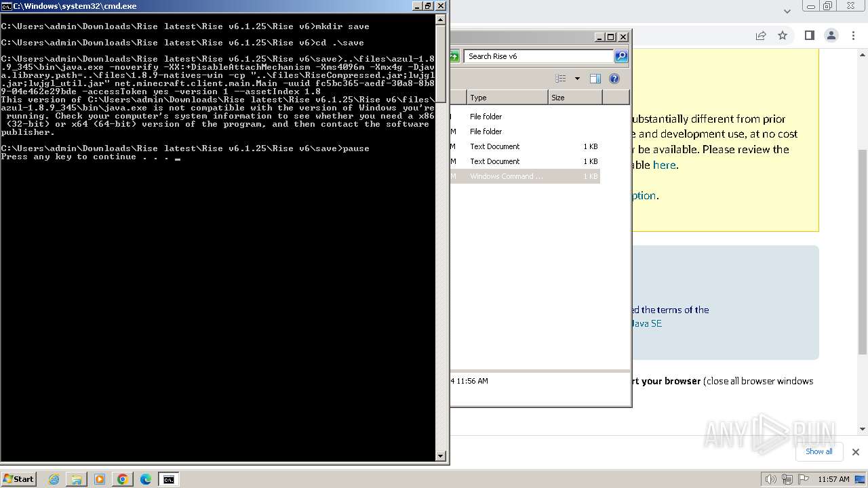
Task: Open the Windows Start menu
Action: (x=18, y=479)
